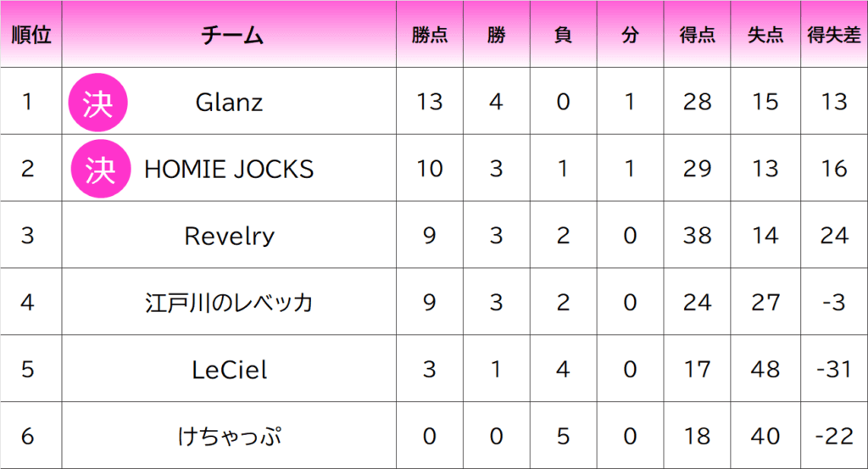The width and height of the screenshot is (868, 469).
Task: Click the pink 決 badge beside Glanz
Action: (98, 103)
